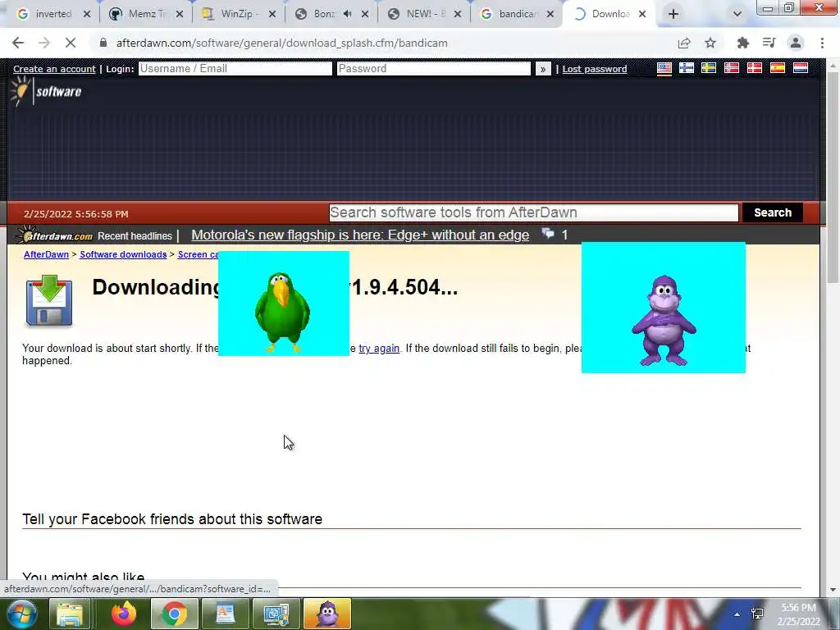
Task: Click the afterdawn.com headlines logo
Action: pyautogui.click(x=55, y=235)
